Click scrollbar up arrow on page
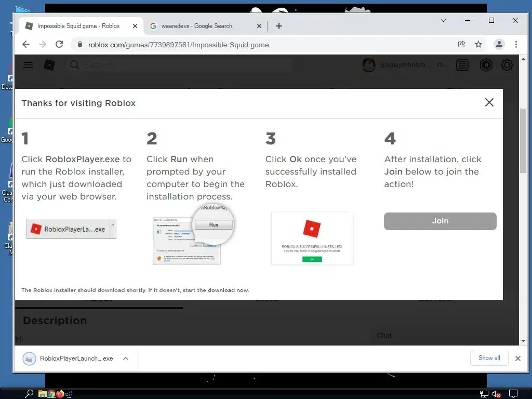 click(523, 59)
